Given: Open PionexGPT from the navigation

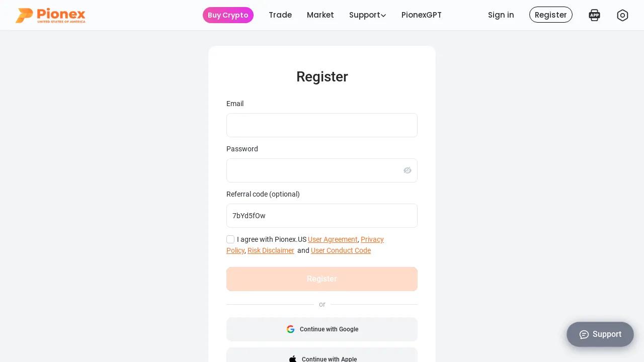Looking at the screenshot, I should [422, 15].
